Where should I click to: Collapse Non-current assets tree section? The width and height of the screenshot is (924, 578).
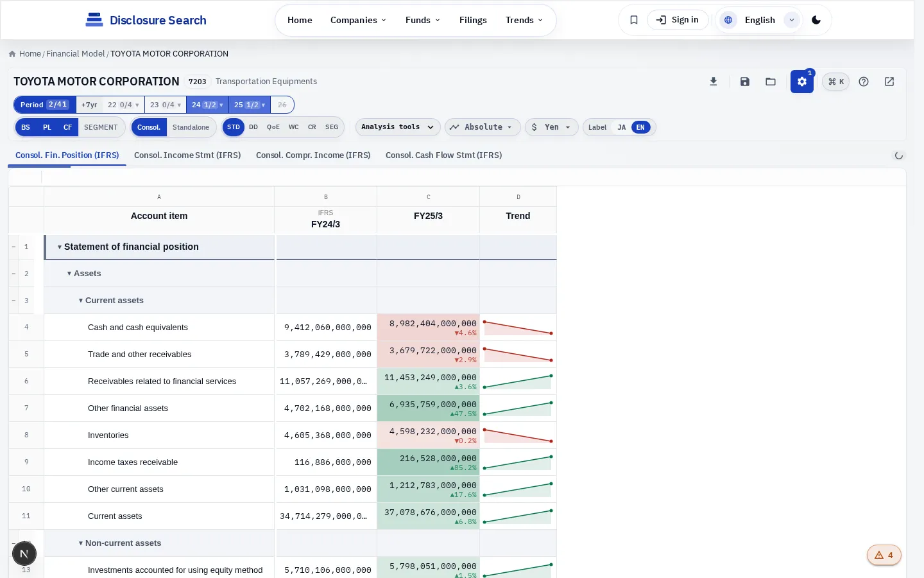(x=81, y=543)
